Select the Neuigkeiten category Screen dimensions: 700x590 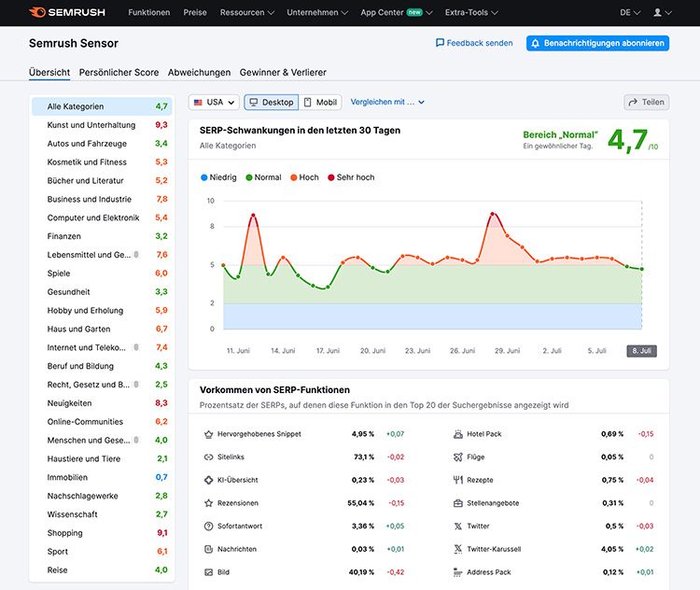[102, 403]
